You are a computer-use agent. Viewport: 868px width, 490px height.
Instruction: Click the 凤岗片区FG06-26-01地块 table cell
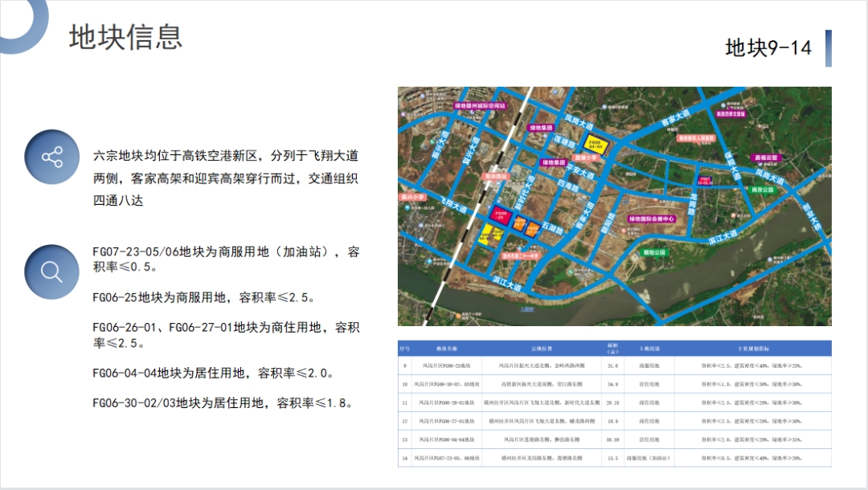coord(447,402)
